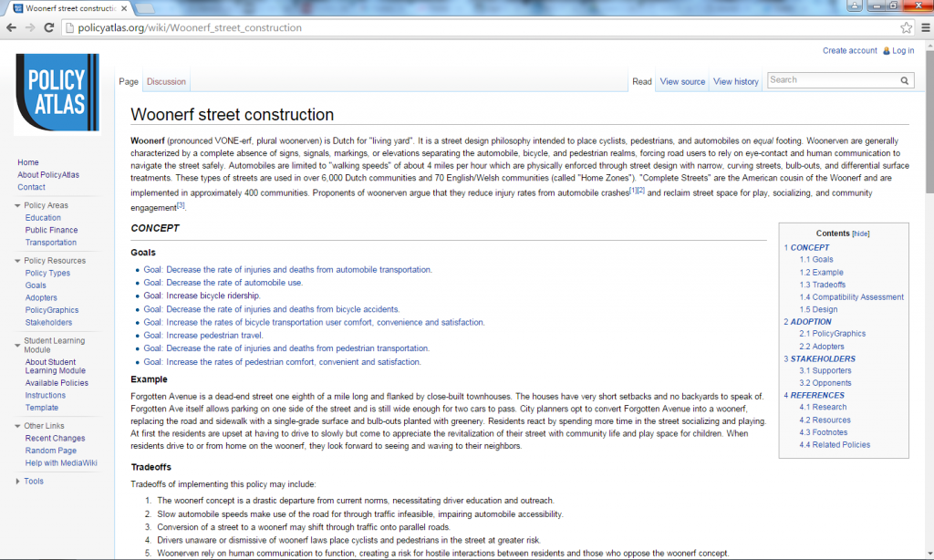Reload the page with the refresh icon

[48, 27]
